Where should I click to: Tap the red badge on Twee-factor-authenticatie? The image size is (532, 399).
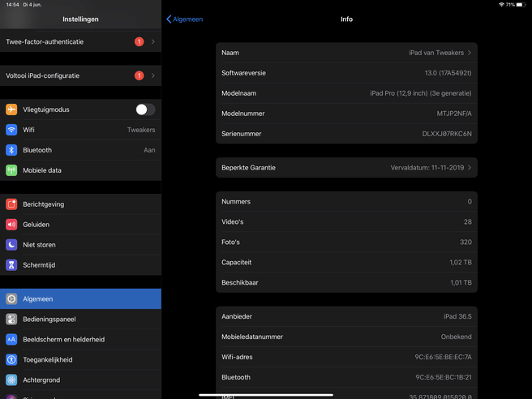139,41
